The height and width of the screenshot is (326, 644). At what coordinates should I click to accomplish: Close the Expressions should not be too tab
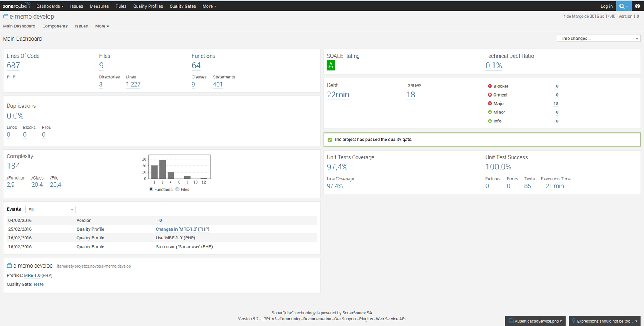(636, 321)
